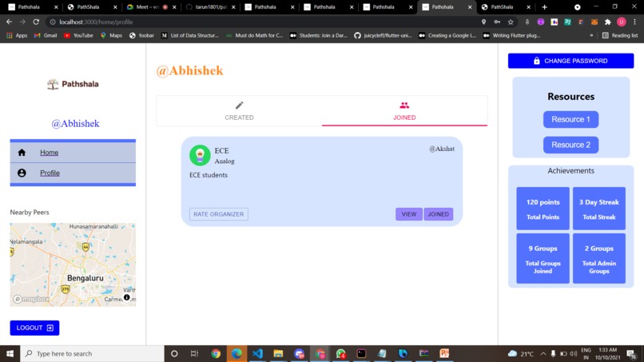Click the location pin icon in address bar

pyautogui.click(x=484, y=22)
